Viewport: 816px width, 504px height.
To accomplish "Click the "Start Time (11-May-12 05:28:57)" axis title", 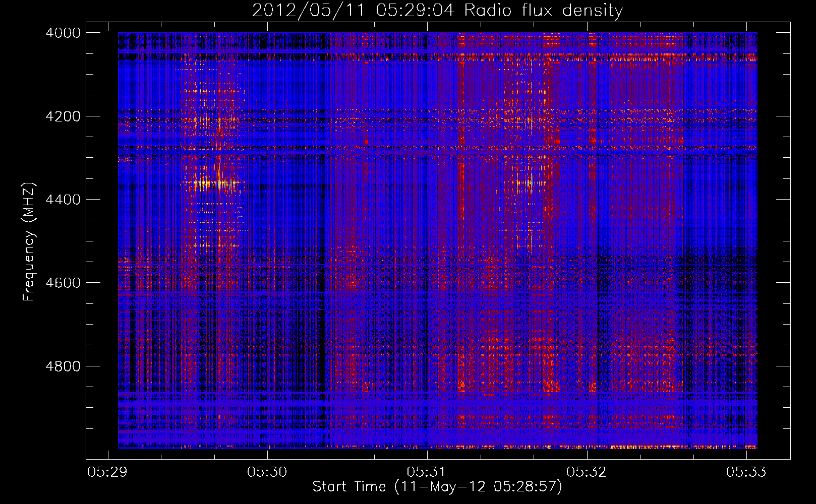I will [437, 487].
